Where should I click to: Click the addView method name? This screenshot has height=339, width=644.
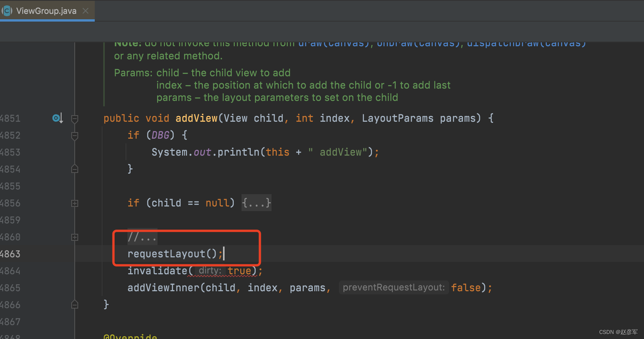click(196, 118)
